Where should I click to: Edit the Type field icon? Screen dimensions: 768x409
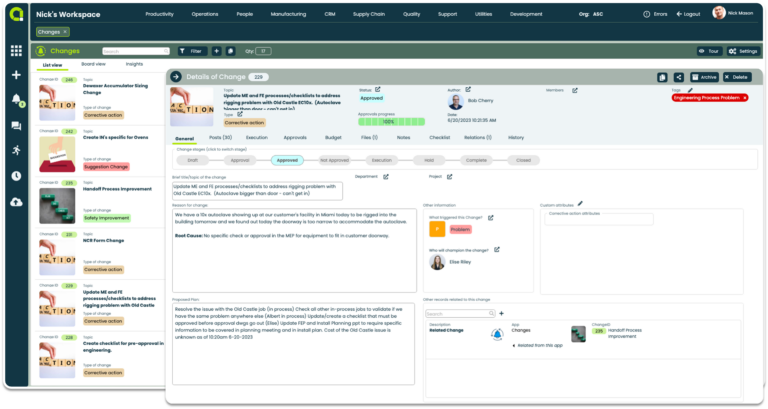tap(240, 114)
